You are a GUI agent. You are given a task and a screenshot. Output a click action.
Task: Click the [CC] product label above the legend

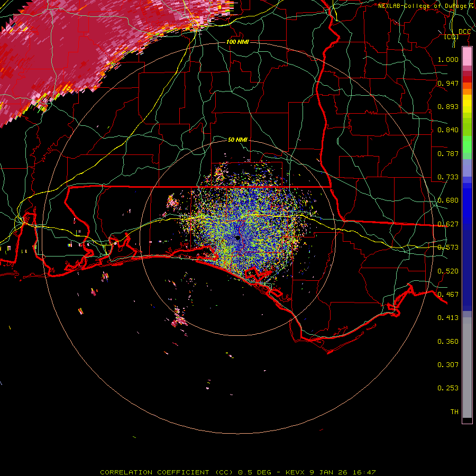[x=451, y=37]
